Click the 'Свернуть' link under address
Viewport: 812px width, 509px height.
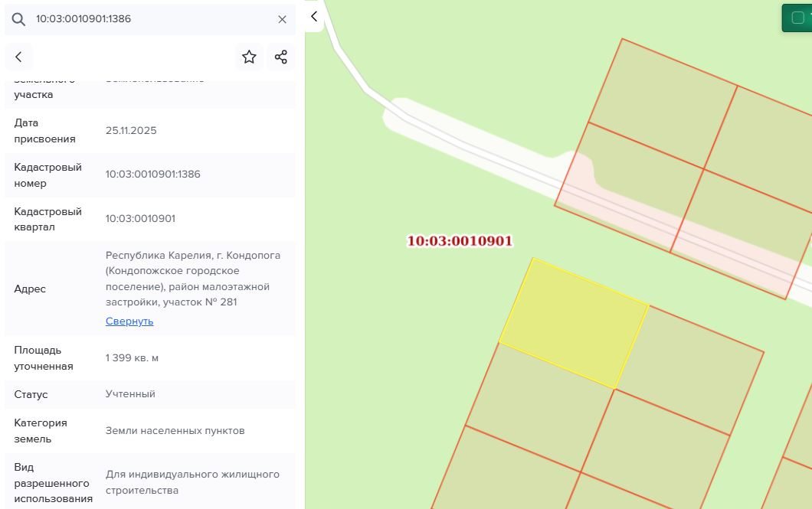tap(129, 321)
